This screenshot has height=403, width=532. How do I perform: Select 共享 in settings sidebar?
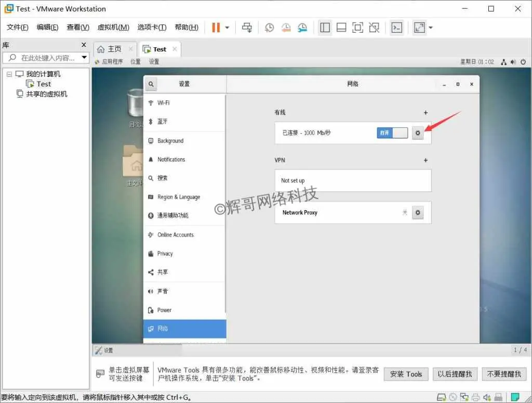point(184,272)
